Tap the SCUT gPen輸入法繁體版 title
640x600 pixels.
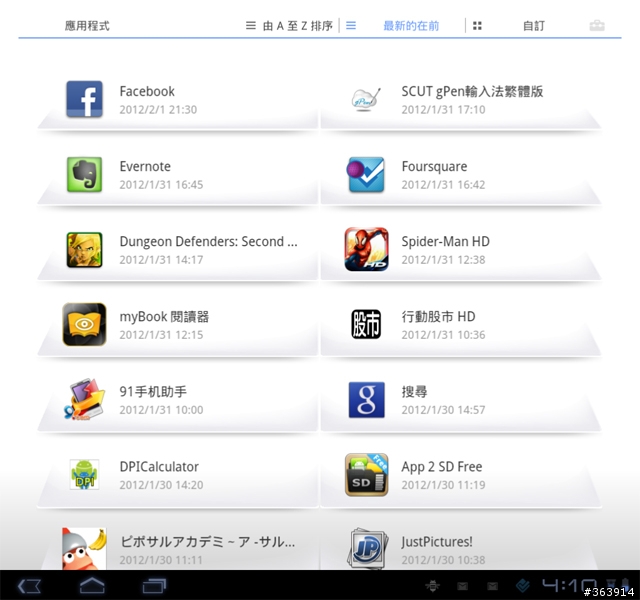pos(472,91)
